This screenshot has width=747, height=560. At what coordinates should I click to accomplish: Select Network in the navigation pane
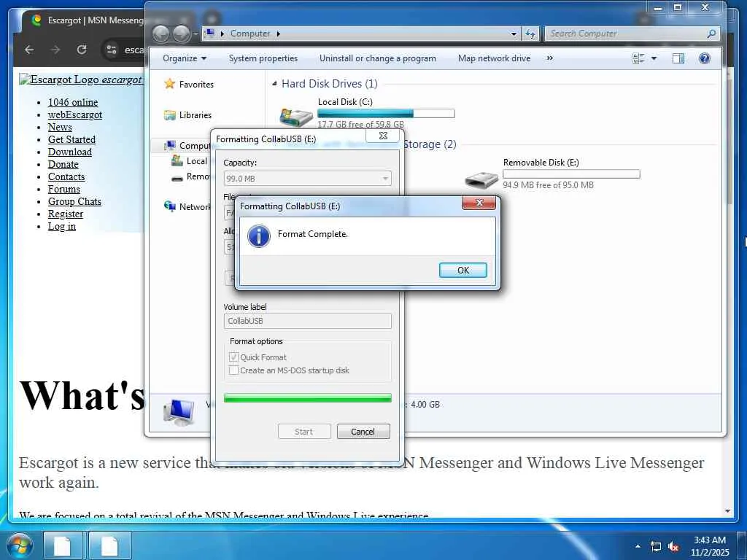point(194,206)
